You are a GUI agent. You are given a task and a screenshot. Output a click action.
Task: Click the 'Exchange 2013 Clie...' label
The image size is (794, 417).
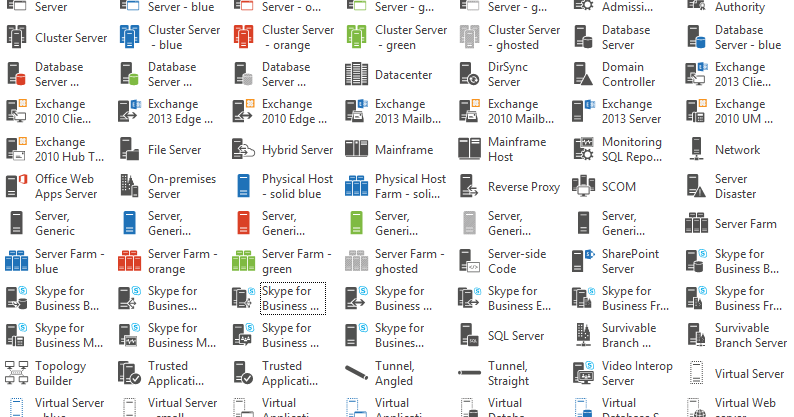point(742,74)
